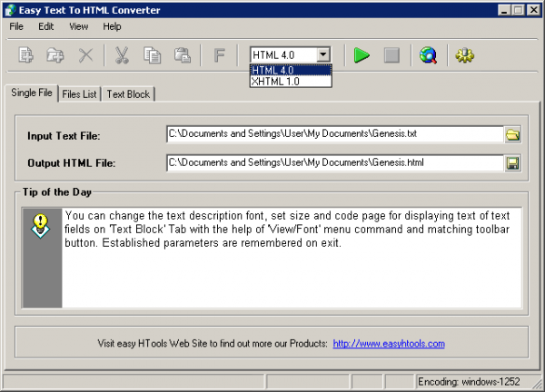Click the Paste clipboard icon
The image size is (545, 392).
(x=183, y=55)
